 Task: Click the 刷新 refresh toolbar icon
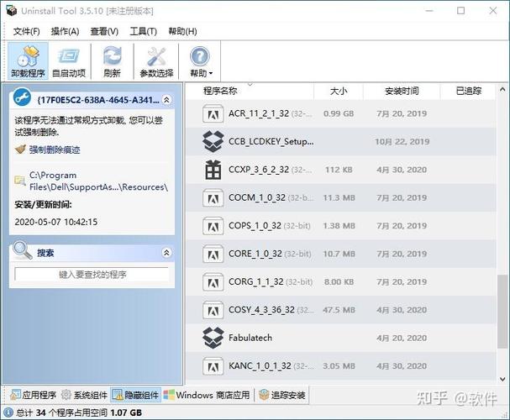(x=113, y=56)
